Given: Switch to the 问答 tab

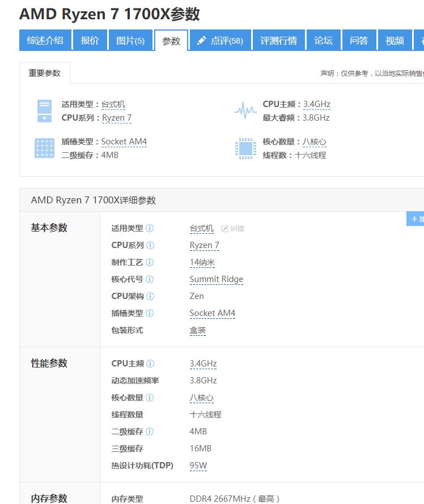Looking at the screenshot, I should point(359,41).
